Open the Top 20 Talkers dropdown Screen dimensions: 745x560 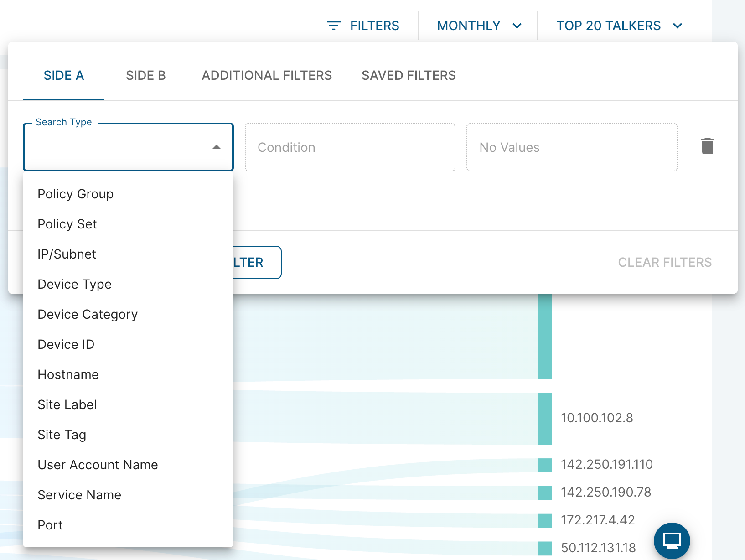click(619, 26)
